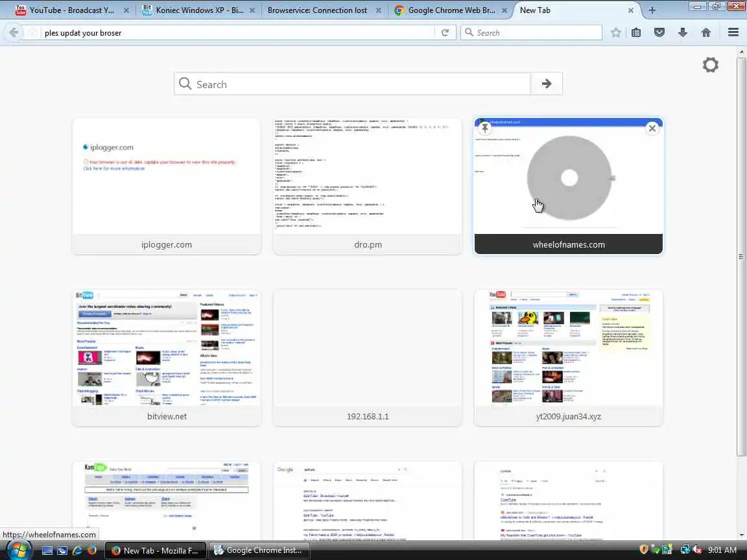Show bookmarks list icon in toolbar
Viewport: 747px width, 560px height.
pyautogui.click(x=636, y=32)
